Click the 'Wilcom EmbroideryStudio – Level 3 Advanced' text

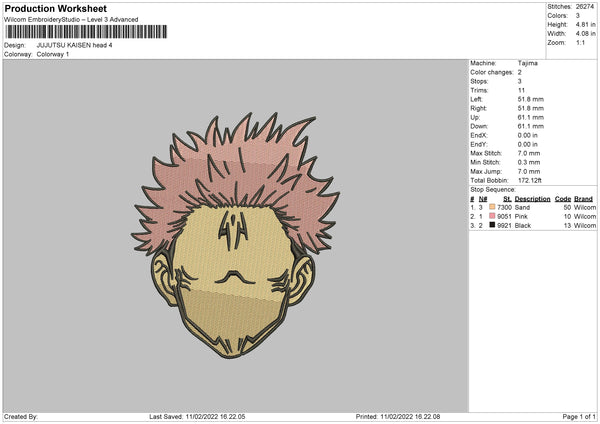coord(71,20)
